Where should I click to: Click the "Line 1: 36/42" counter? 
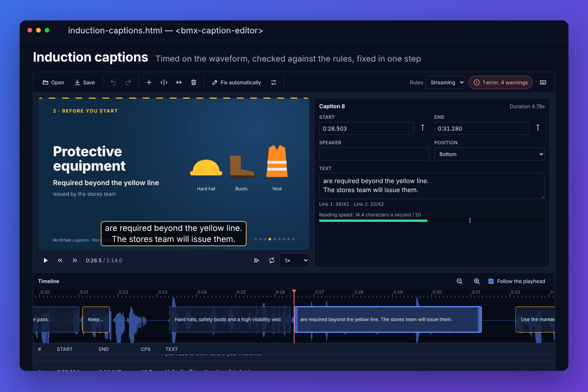(334, 204)
